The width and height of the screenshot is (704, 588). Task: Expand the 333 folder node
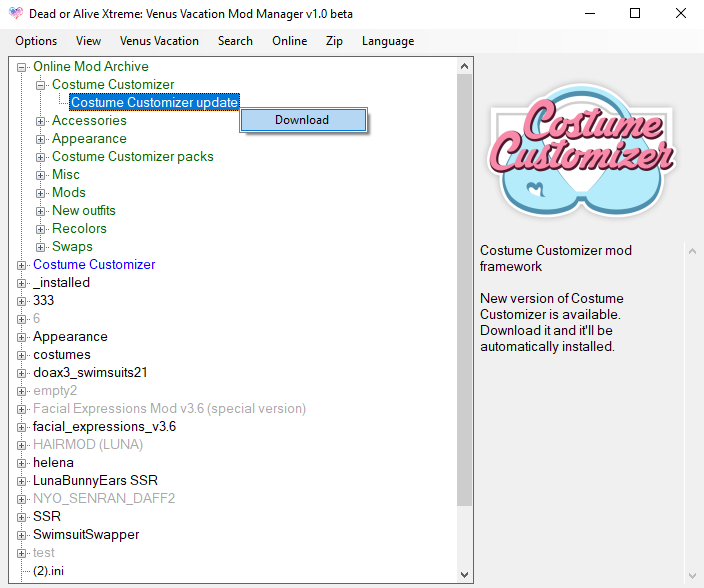click(21, 301)
